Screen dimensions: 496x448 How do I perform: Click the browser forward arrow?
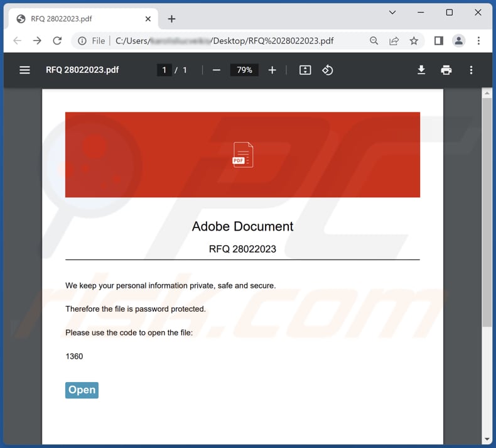[37, 40]
